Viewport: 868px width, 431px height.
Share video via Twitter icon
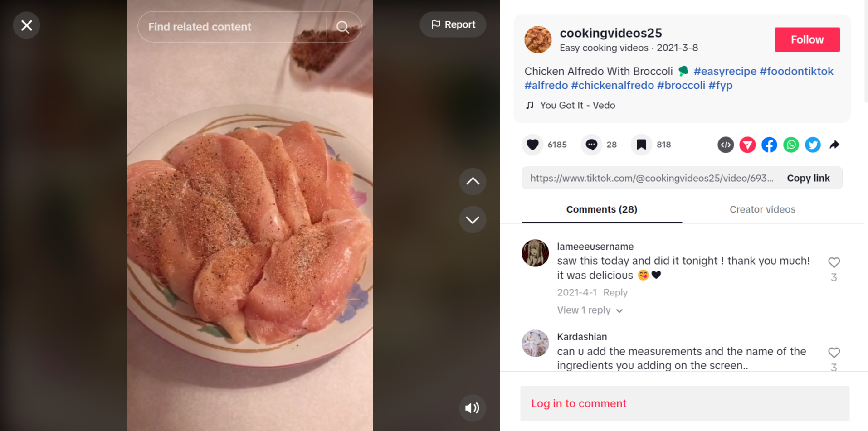pos(813,145)
